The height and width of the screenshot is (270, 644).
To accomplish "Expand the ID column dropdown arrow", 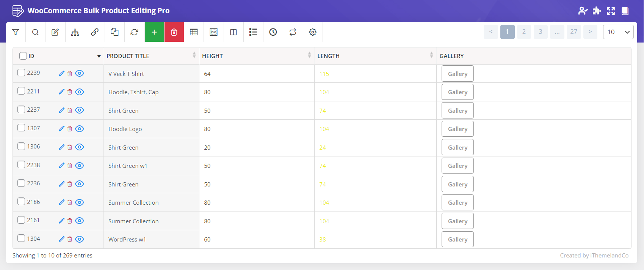I will point(99,56).
